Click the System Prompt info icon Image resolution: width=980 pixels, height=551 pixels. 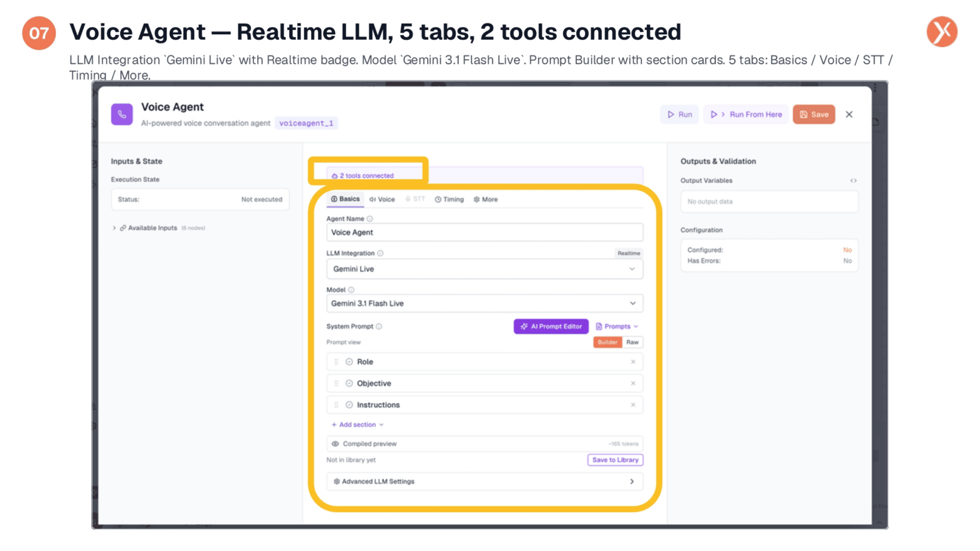coord(379,326)
